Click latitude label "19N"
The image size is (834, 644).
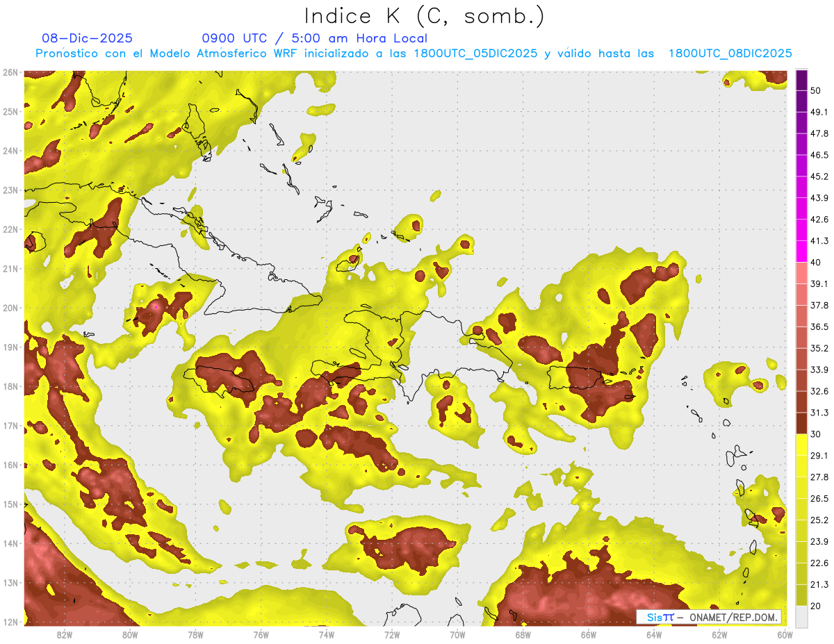[10, 347]
